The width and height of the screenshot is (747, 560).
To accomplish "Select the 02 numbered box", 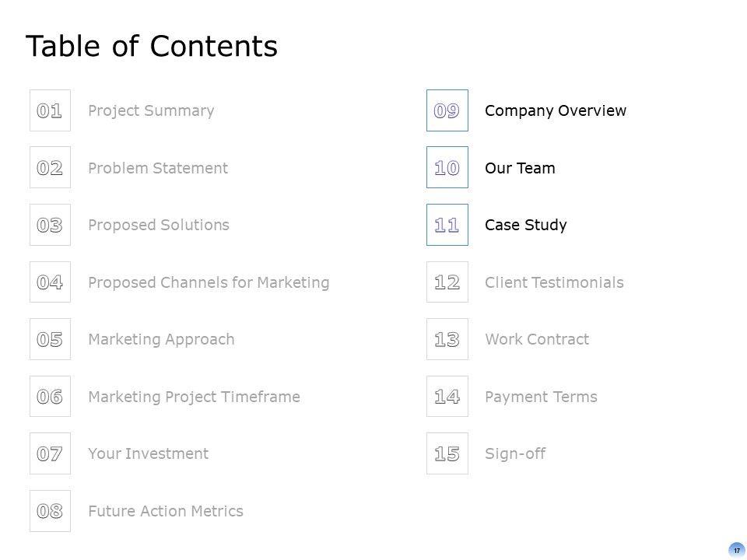I will 50,167.
